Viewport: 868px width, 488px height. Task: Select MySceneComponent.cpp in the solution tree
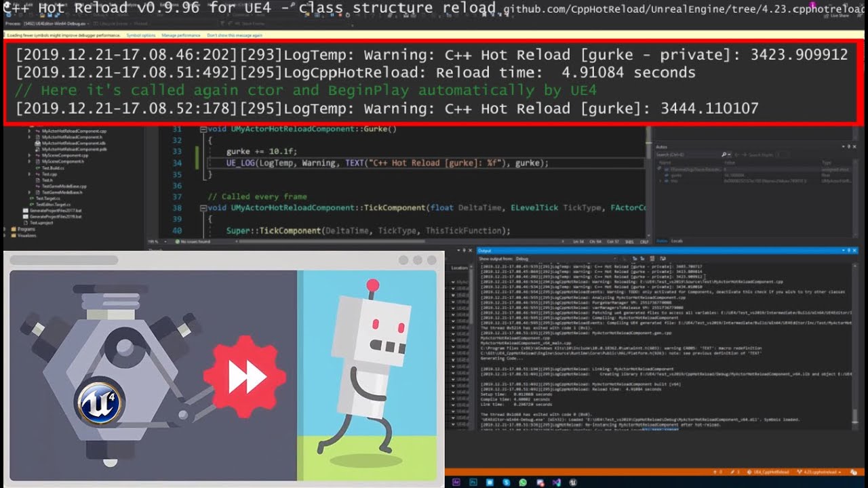[x=65, y=155]
